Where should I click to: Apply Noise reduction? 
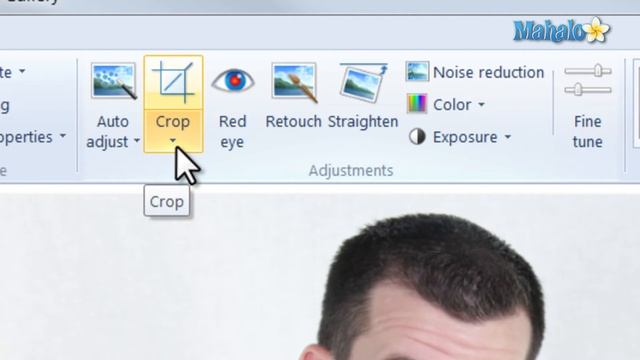pyautogui.click(x=476, y=72)
